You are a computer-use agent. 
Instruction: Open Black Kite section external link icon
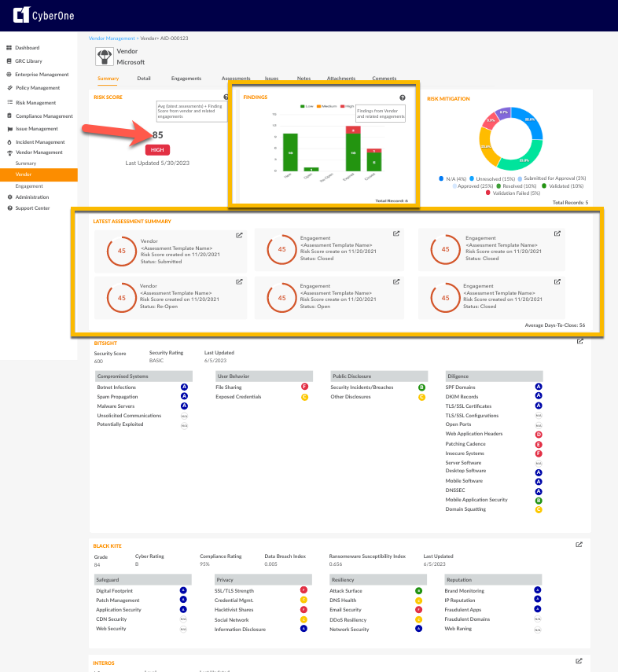[x=579, y=545]
